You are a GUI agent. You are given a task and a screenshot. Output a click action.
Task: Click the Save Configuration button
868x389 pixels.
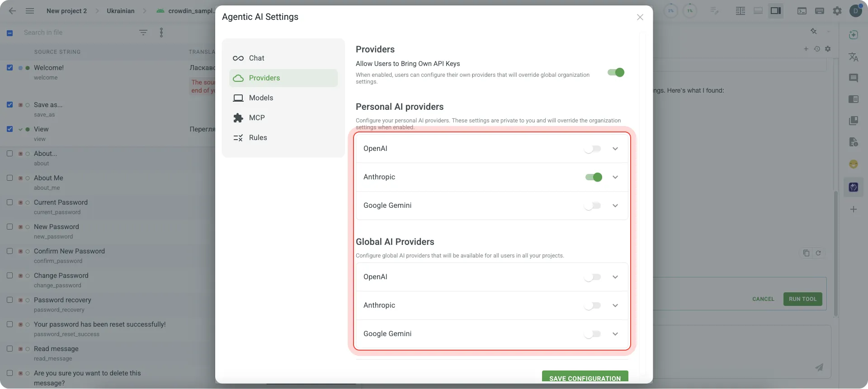pos(585,378)
